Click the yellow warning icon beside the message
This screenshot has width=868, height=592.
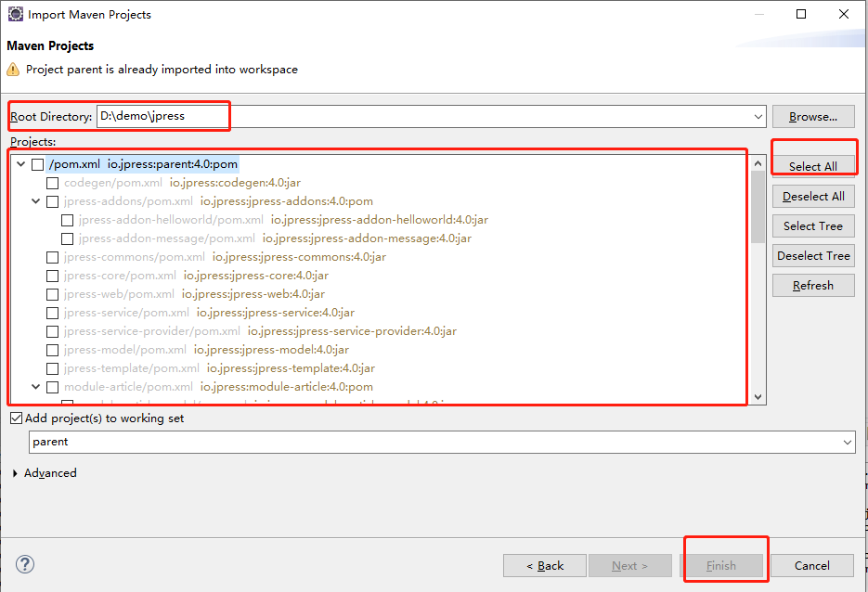pos(13,70)
